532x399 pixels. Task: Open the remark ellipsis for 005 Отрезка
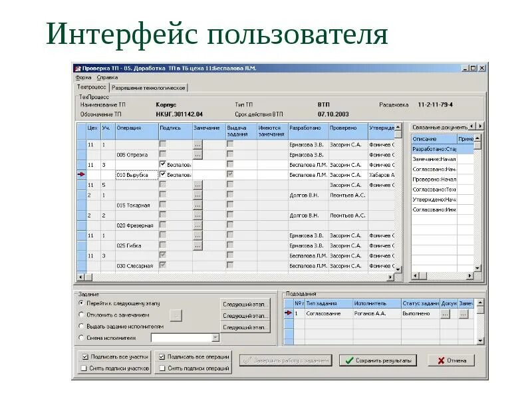pyautogui.click(x=198, y=155)
